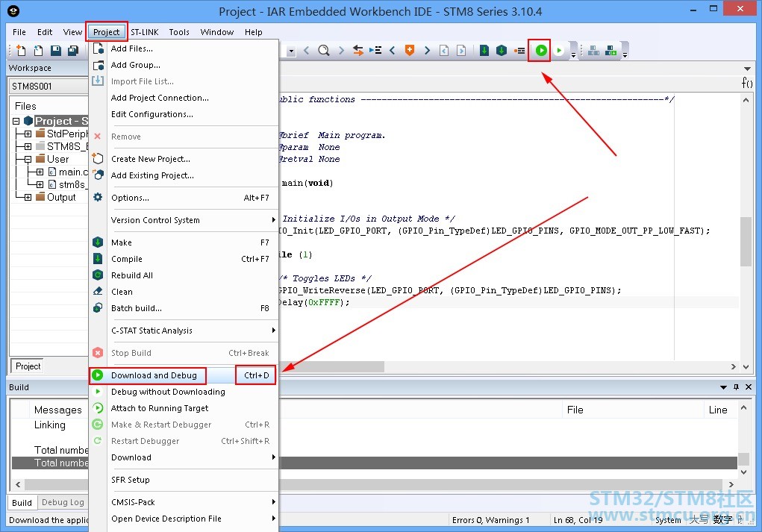The height and width of the screenshot is (532, 762).
Task: Click the green Download and Debug toolbar button
Action: click(541, 51)
